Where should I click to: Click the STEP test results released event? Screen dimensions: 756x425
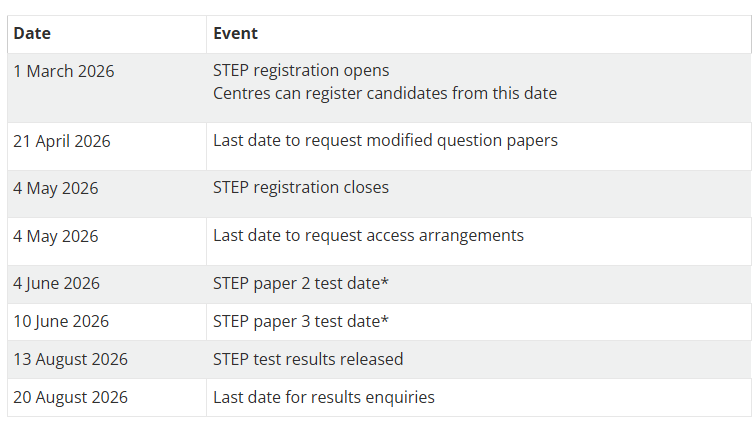(x=308, y=359)
